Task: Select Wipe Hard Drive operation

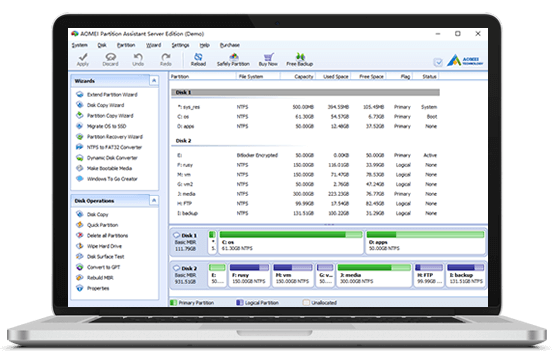Action: (x=99, y=246)
